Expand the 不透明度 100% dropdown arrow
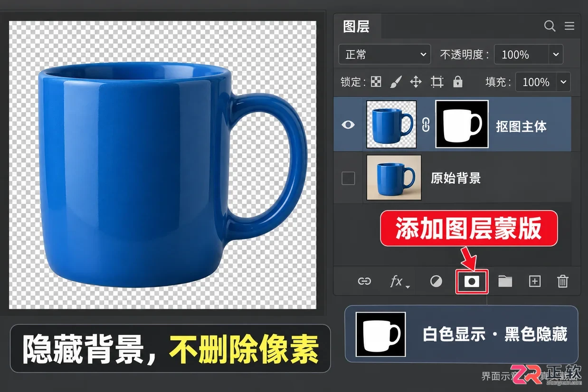588x392 pixels. click(x=556, y=54)
